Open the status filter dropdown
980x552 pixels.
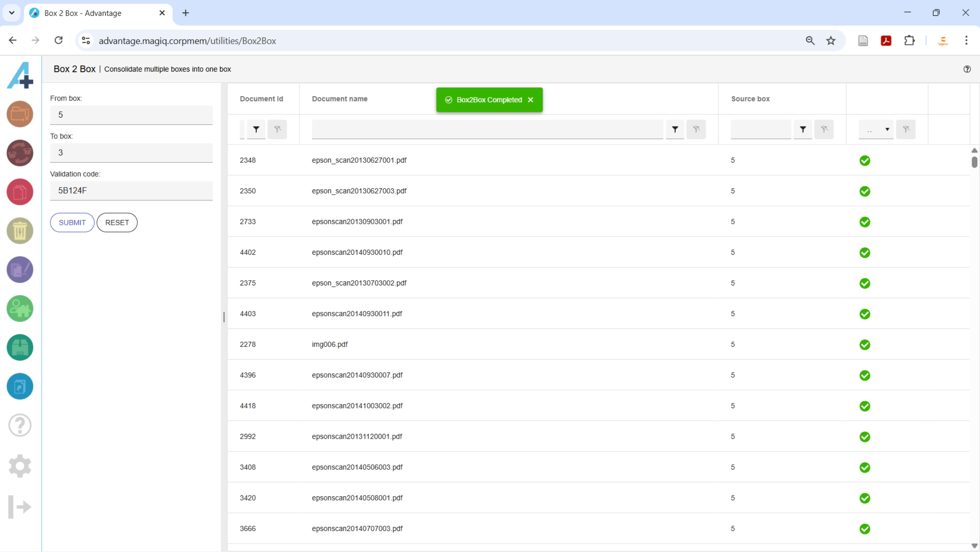pos(876,129)
